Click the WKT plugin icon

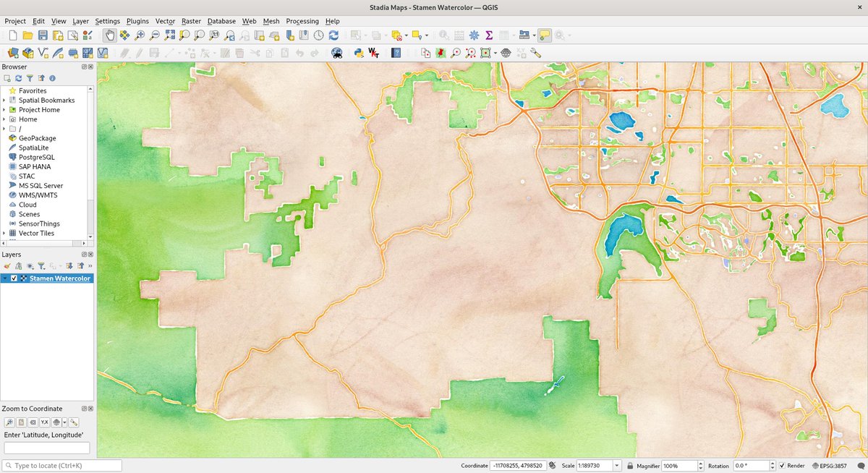(x=374, y=52)
